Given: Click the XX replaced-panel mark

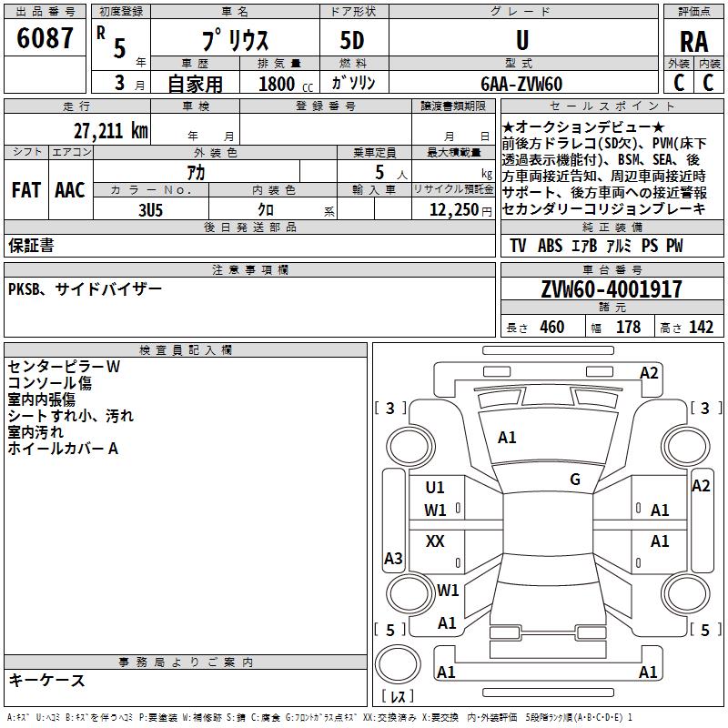Looking at the screenshot, I should 435,541.
